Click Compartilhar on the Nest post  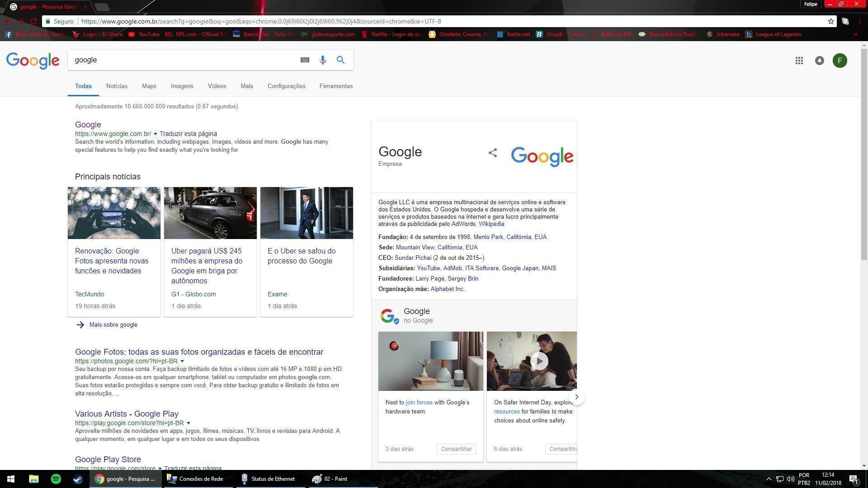456,449
